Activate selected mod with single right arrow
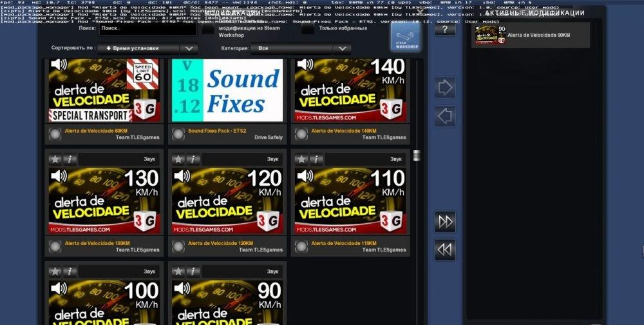 pos(444,87)
